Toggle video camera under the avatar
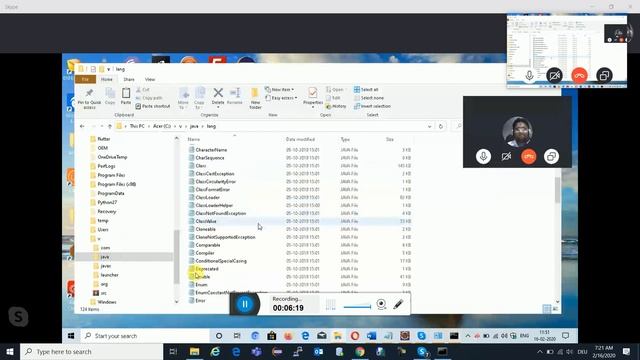 pyautogui.click(x=506, y=156)
